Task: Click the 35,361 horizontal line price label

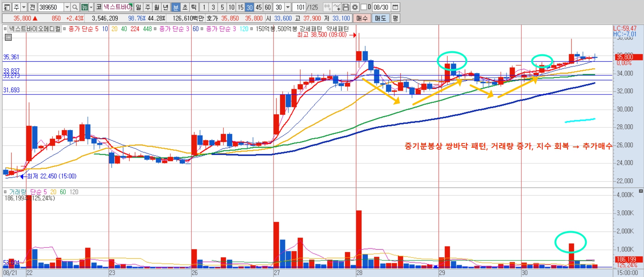Action: [11, 57]
